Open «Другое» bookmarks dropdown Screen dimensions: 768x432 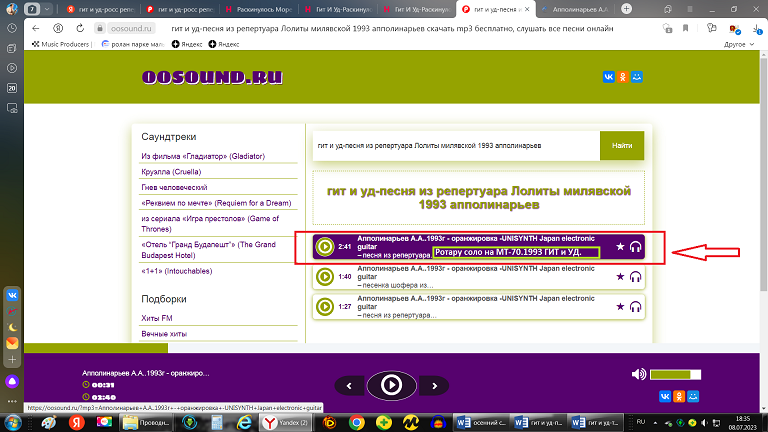point(739,44)
